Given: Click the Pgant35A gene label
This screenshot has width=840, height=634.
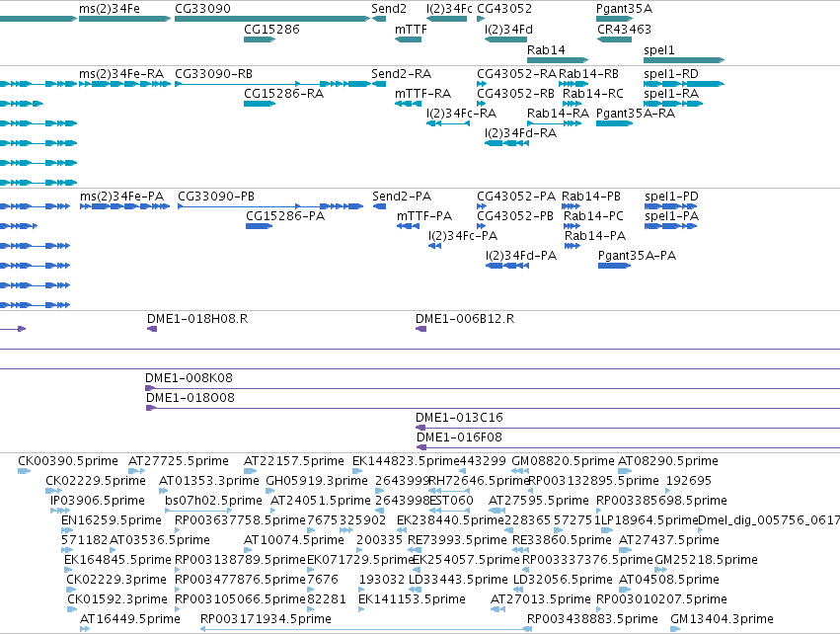Looking at the screenshot, I should pos(624,9).
